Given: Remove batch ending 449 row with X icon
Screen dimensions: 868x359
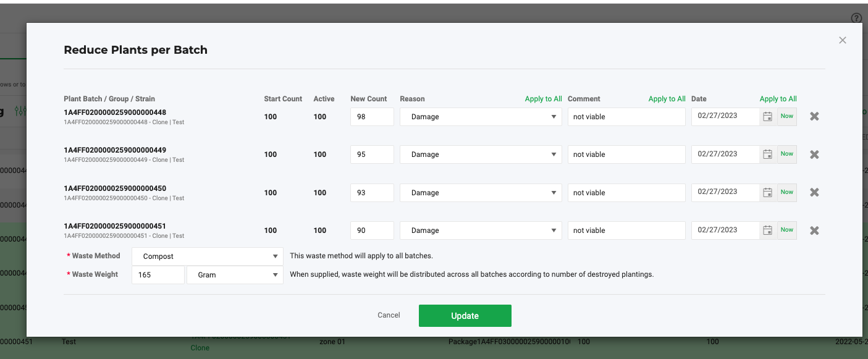Looking at the screenshot, I should click(x=814, y=154).
